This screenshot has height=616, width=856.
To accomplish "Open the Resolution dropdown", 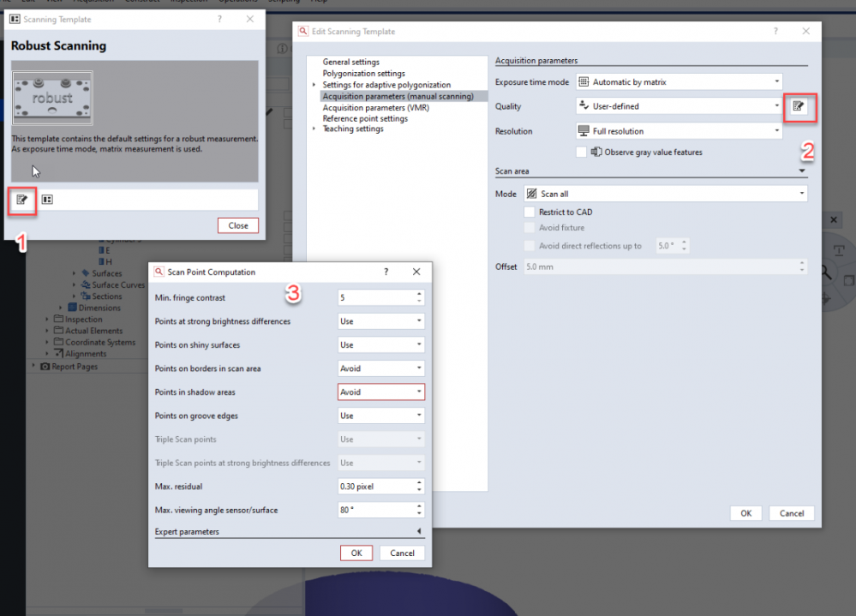I will [x=679, y=131].
